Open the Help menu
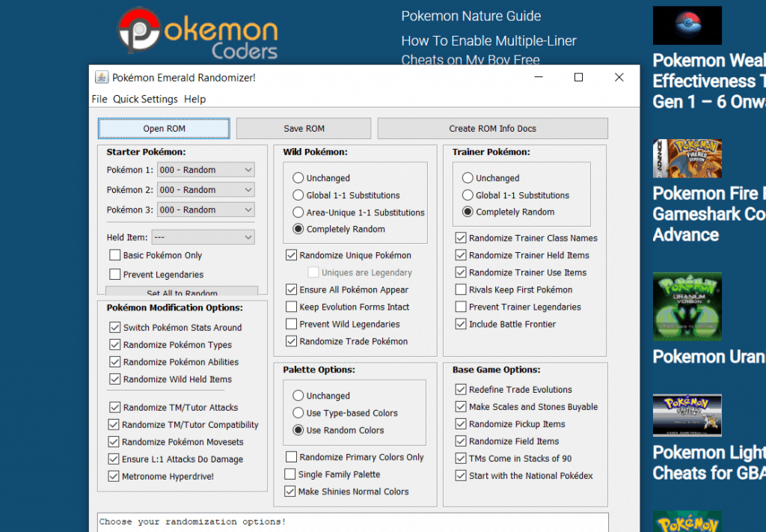 point(195,100)
